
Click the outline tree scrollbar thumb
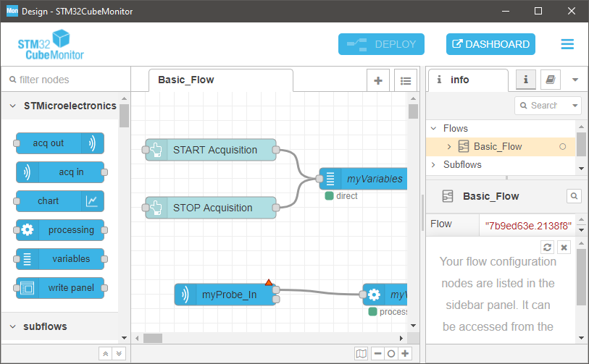click(581, 144)
